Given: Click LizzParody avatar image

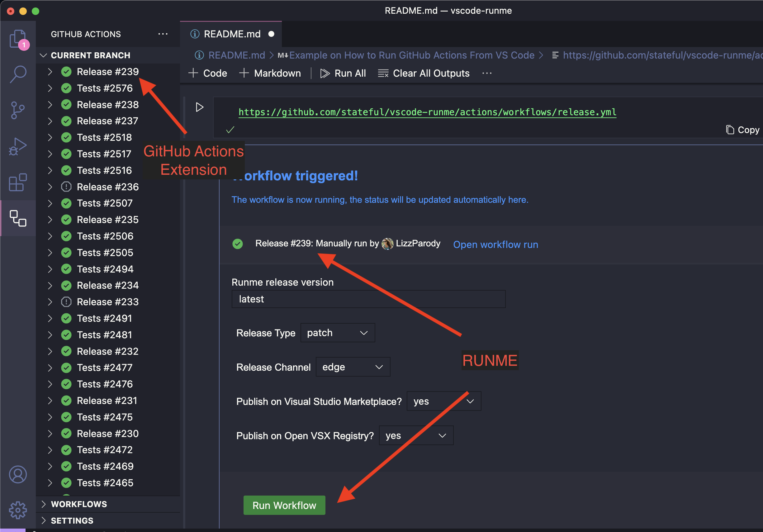Looking at the screenshot, I should click(387, 244).
